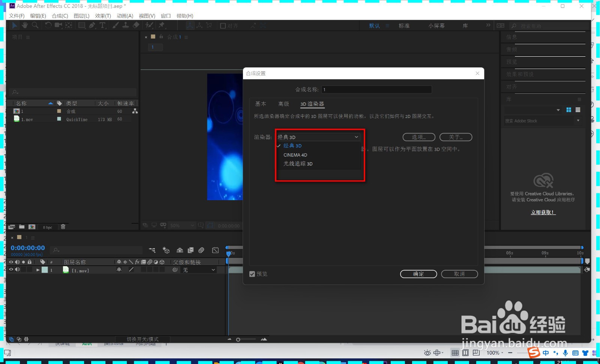Image resolution: width=600 pixels, height=364 pixels.
Task: Switch Libraries panel to grid view
Action: click(569, 110)
